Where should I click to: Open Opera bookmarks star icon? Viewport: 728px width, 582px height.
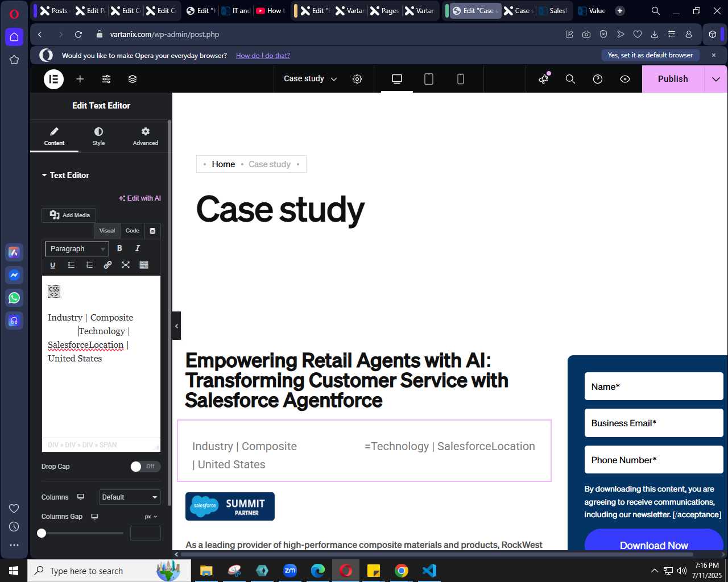tap(14, 60)
